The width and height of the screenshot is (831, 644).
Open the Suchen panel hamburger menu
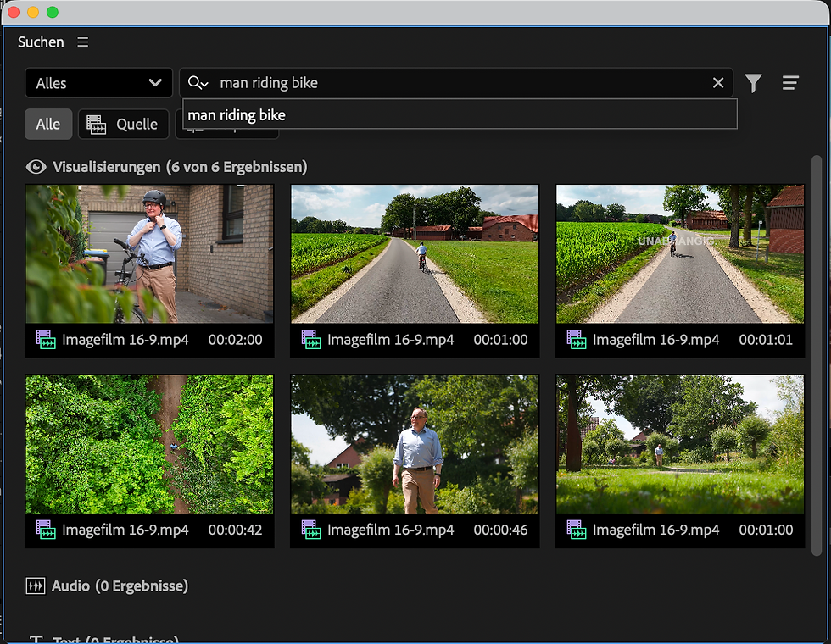click(83, 42)
